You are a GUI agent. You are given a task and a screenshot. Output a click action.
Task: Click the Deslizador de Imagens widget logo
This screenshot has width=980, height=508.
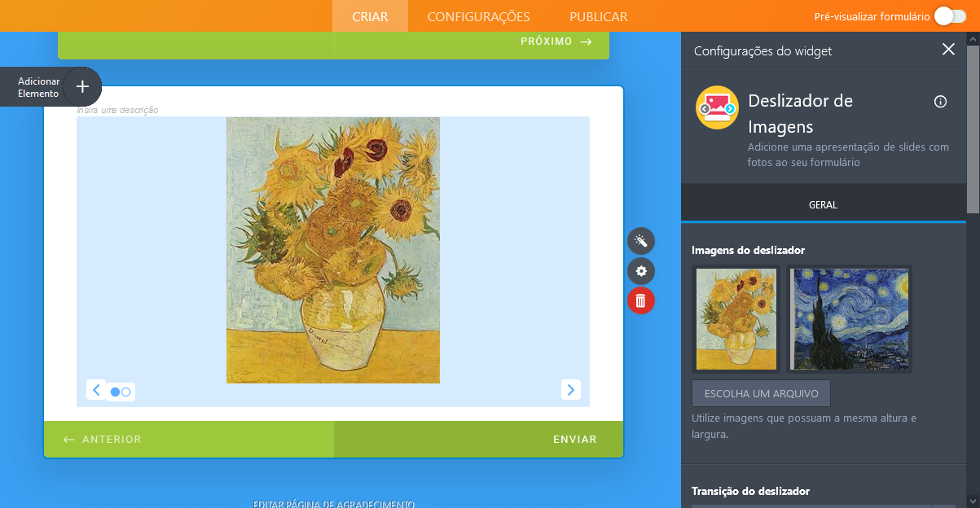717,107
